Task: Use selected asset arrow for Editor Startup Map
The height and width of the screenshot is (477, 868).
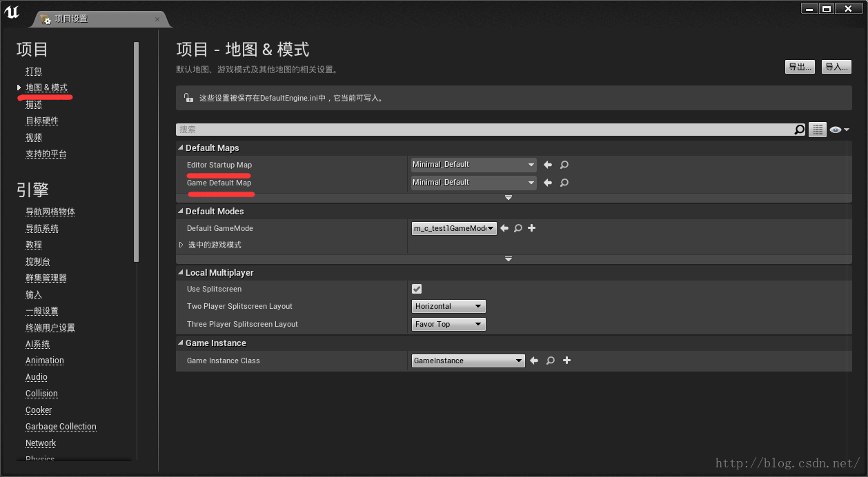Action: pyautogui.click(x=548, y=165)
